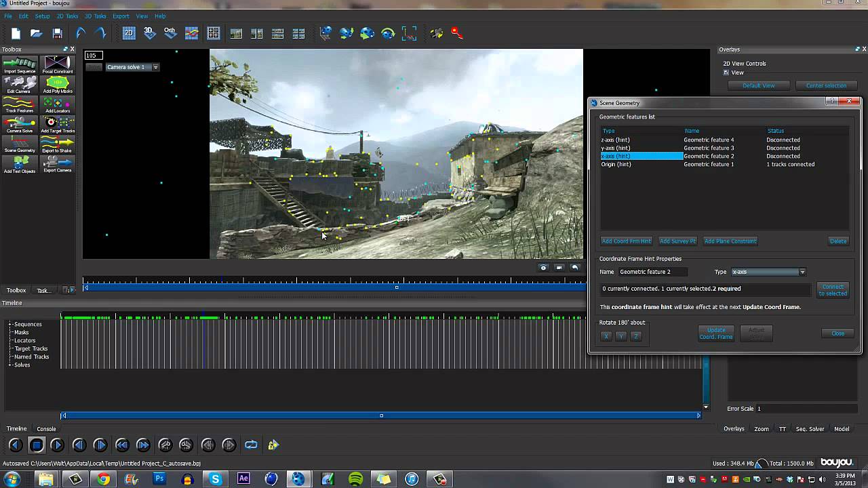Toggle the loop playback icon

coord(251,445)
